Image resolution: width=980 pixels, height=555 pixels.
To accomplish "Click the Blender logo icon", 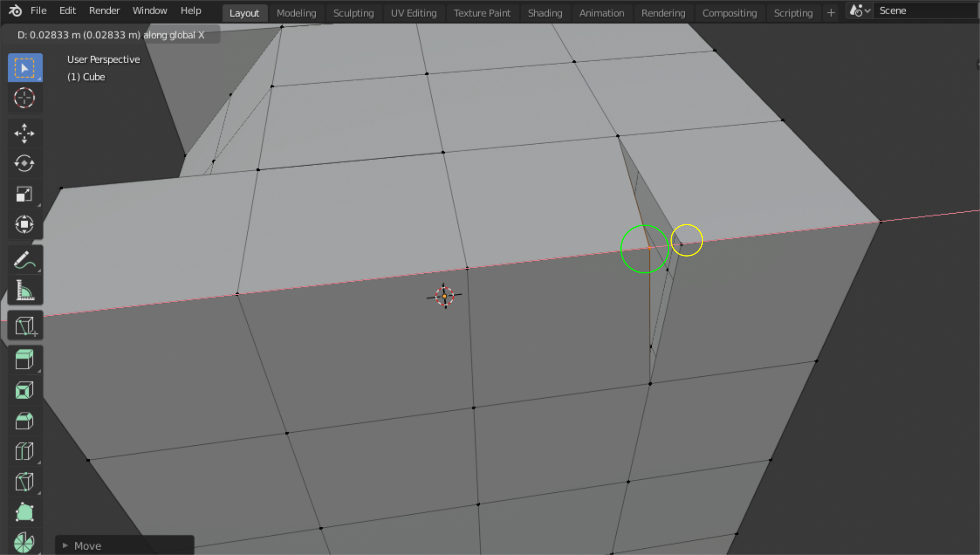I will pos(15,11).
